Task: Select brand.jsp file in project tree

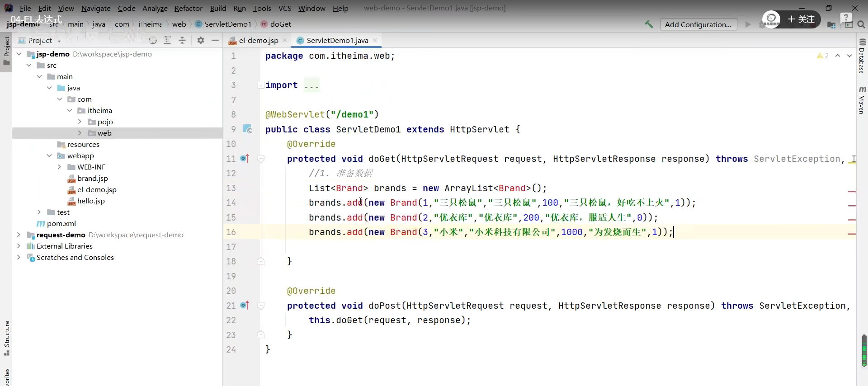Action: 92,178
